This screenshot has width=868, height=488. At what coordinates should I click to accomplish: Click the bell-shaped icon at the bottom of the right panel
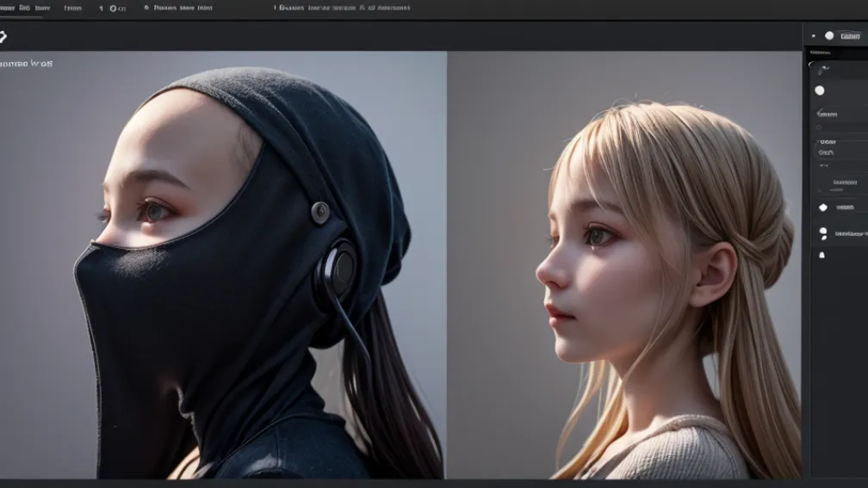point(822,255)
